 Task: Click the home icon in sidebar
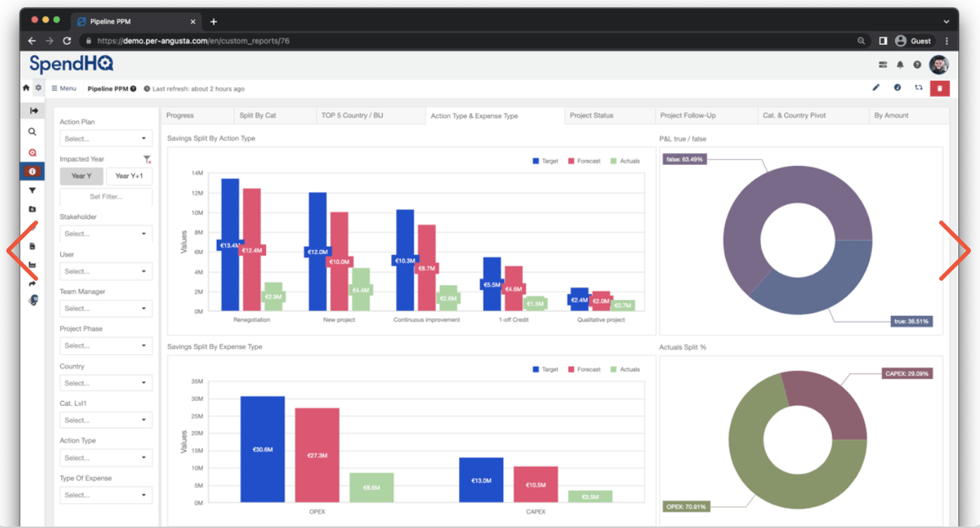click(27, 88)
